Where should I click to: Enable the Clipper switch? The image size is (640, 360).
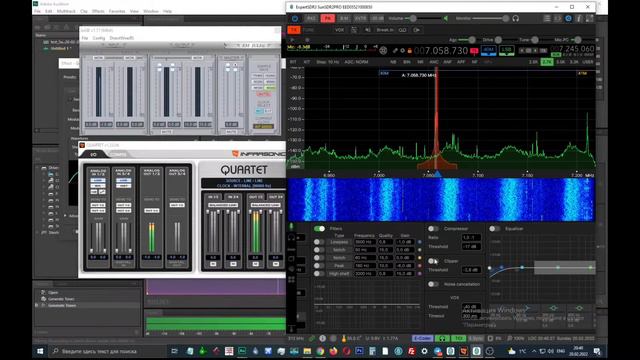(433, 261)
